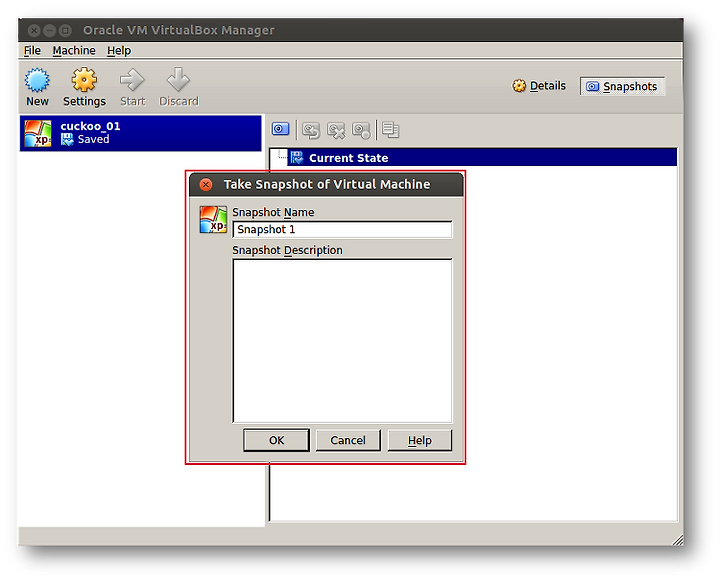The image size is (720, 582).
Task: Click the Snapshot Name input field
Action: click(x=342, y=229)
